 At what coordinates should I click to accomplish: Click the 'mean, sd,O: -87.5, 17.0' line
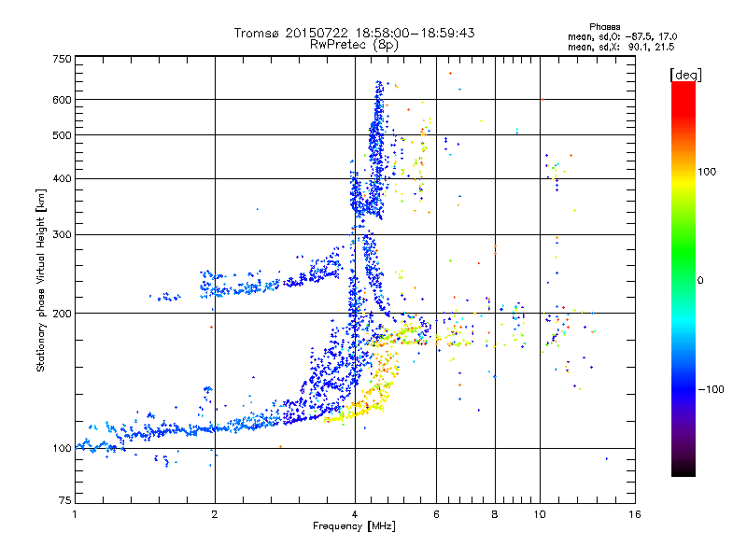[622, 36]
